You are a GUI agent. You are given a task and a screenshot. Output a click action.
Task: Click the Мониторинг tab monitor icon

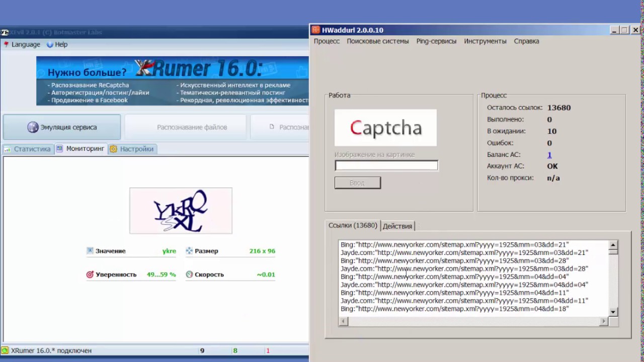point(59,149)
